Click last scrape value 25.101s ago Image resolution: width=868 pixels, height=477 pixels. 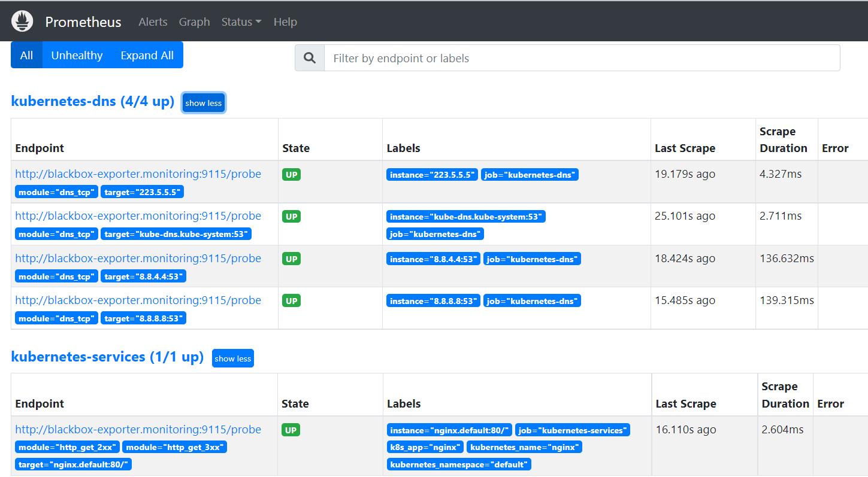pos(685,216)
